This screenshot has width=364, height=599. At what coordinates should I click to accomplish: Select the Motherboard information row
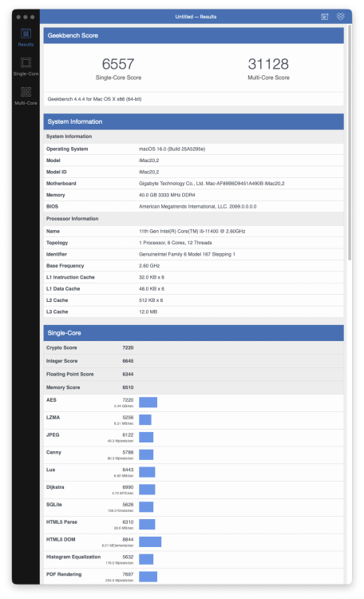[194, 184]
